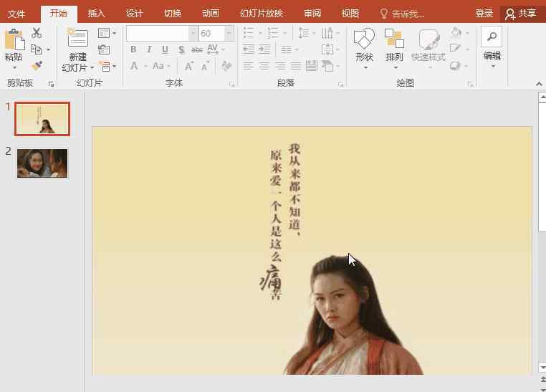Toggle Italic formatting
This screenshot has height=392, width=546.
coord(149,49)
